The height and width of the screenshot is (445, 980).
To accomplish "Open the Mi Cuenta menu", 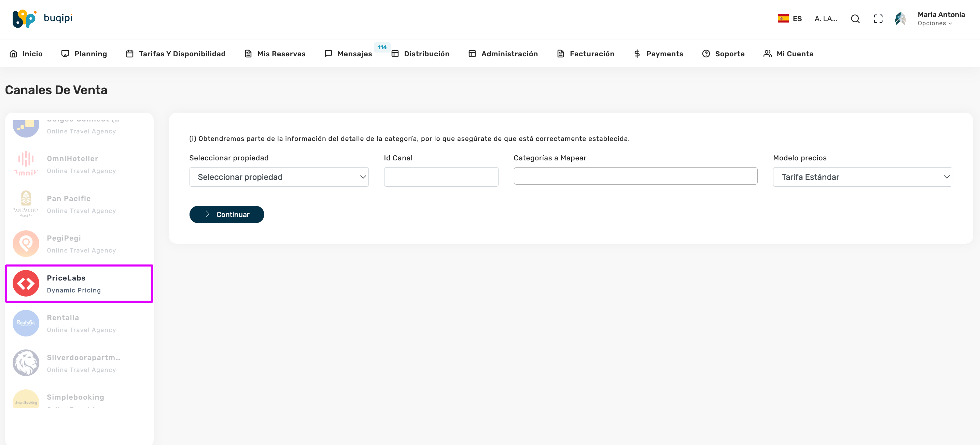I will pos(788,54).
